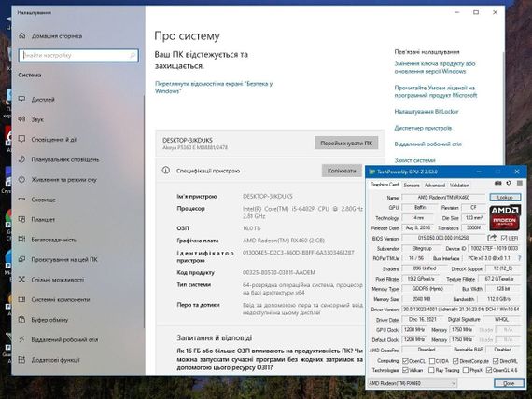Click the BIOS Version value 015.050.000.000.016258
Image resolution: width=532 pixels, height=399 pixels.
(443, 238)
